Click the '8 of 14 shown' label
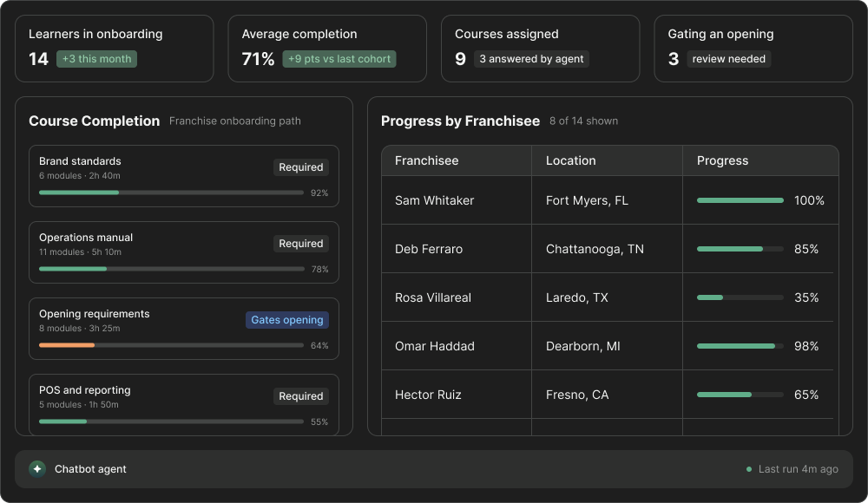The height and width of the screenshot is (503, 868). 583,121
